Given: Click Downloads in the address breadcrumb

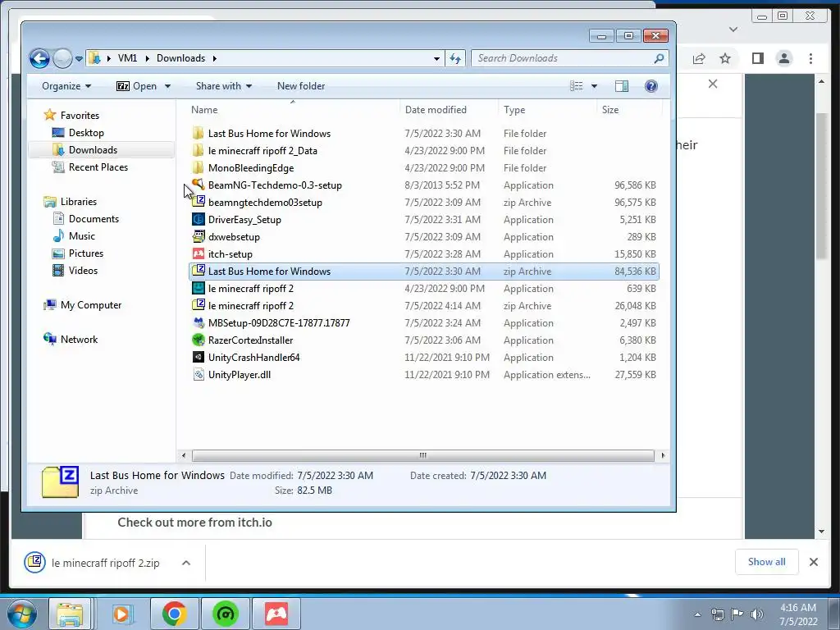Looking at the screenshot, I should coord(180,58).
